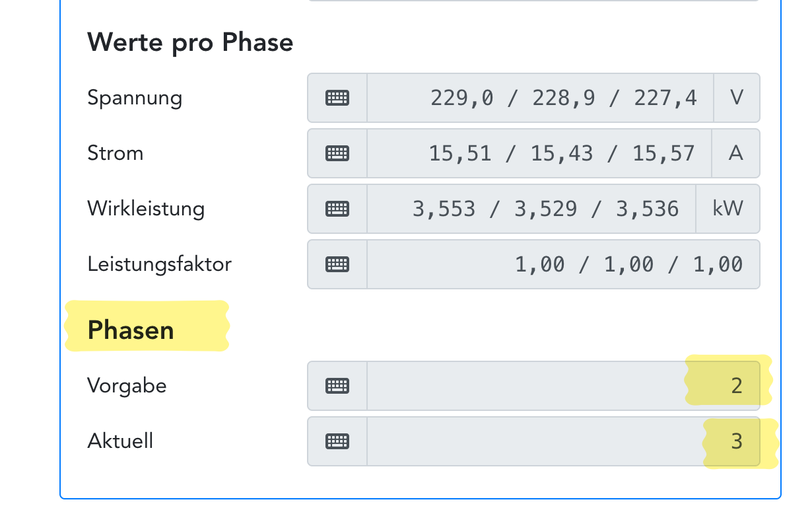This screenshot has height=510, width=812.
Task: Click the 'Aktuell' row label
Action: point(120,441)
